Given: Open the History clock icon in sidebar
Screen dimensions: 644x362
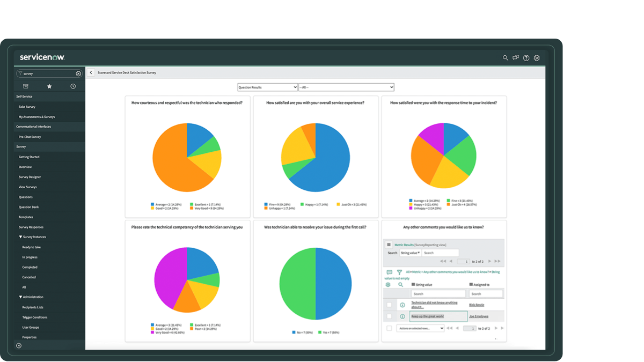Looking at the screenshot, I should (73, 85).
